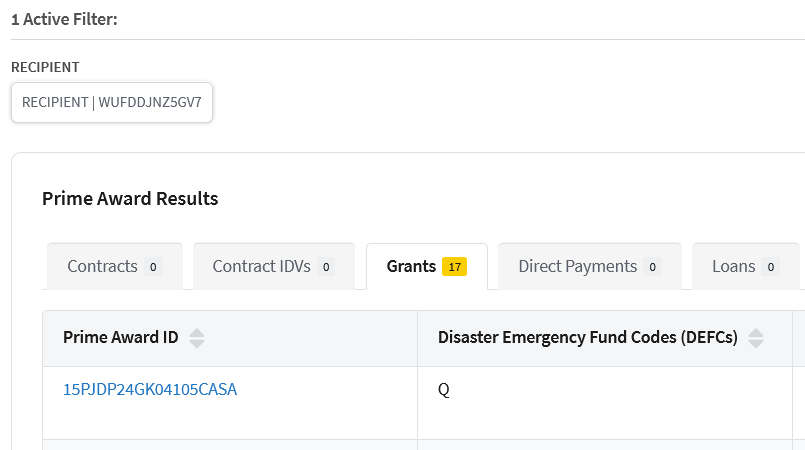805x450 pixels.
Task: Click the Loans tab count badge
Action: point(770,267)
